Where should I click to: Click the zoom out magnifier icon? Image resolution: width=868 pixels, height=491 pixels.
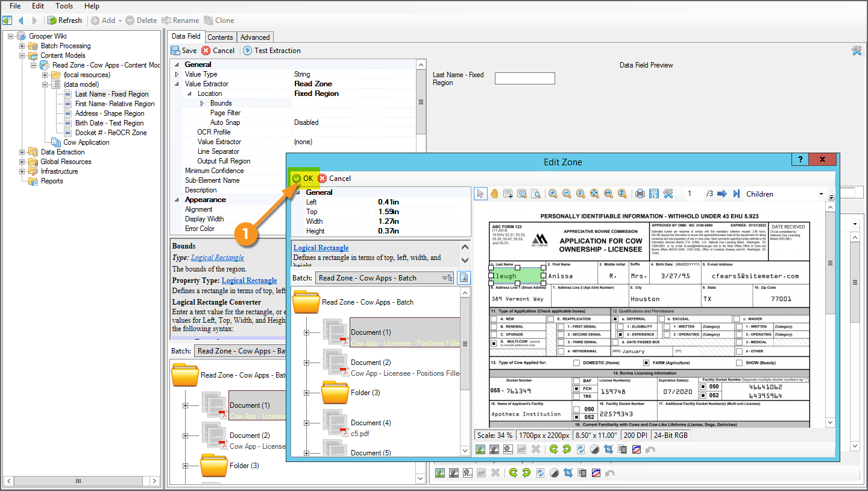coord(567,194)
